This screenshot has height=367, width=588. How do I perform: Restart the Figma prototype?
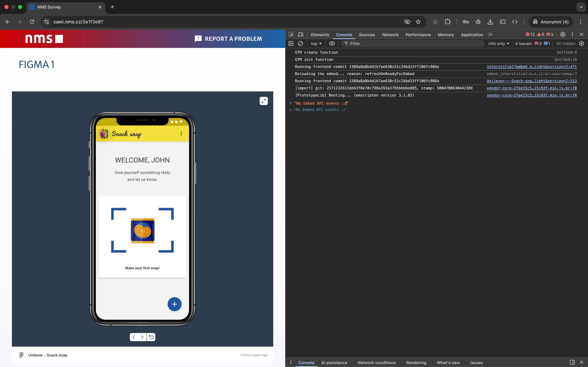151,337
